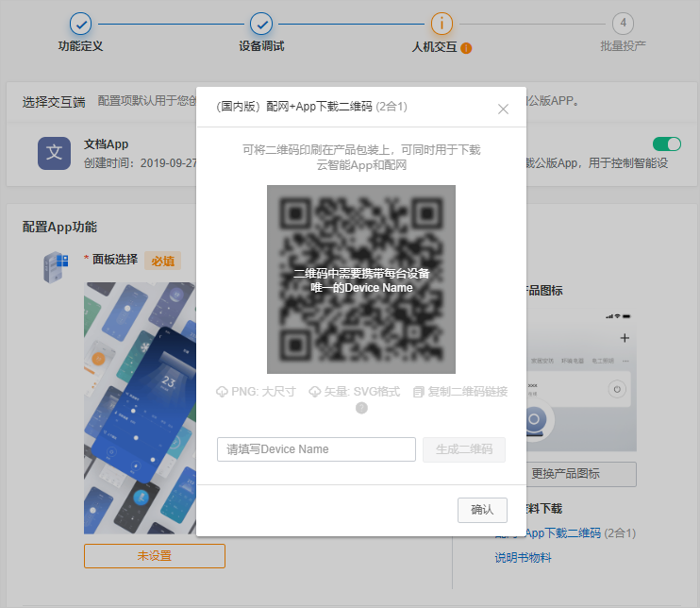
Task: Click the 更换产品图标 button
Action: coord(581,474)
